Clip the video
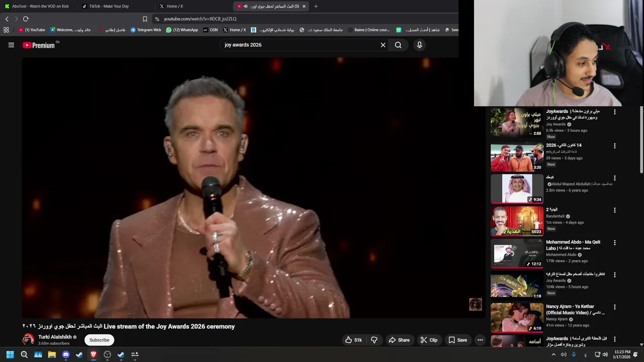The height and width of the screenshot is (362, 644). coord(429,340)
